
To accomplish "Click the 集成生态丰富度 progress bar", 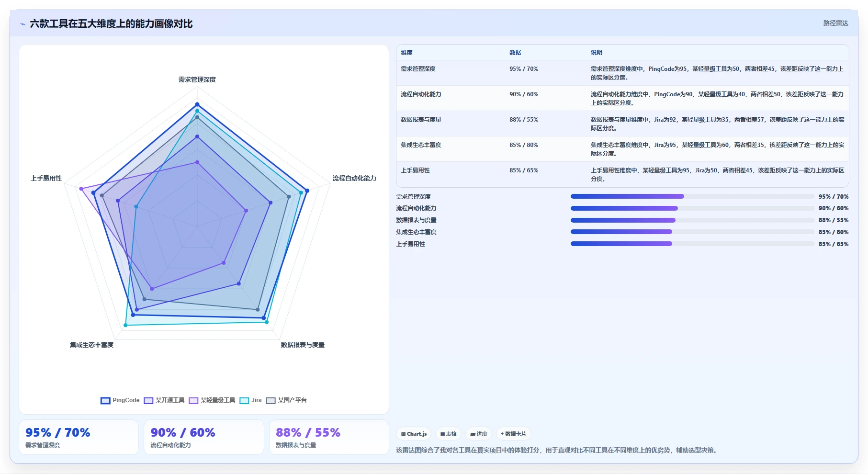I will click(692, 232).
